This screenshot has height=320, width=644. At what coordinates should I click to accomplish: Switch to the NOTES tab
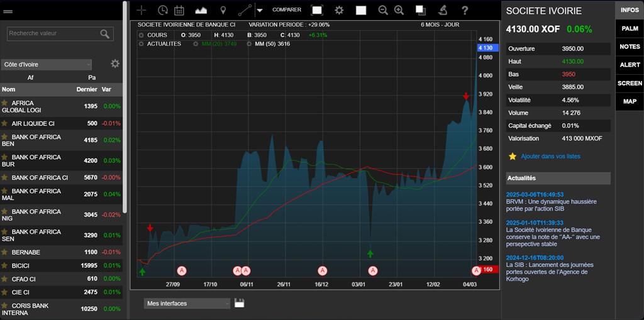click(630, 47)
